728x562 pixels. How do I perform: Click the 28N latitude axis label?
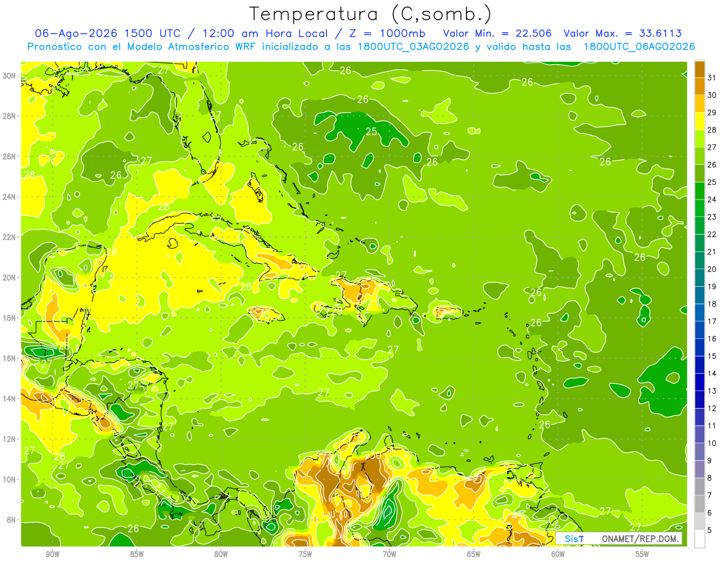pos(9,116)
